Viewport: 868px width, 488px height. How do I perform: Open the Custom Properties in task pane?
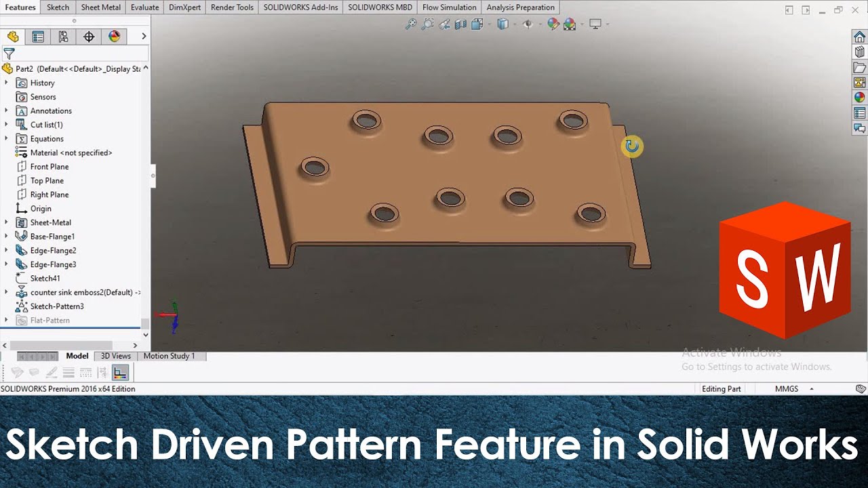(859, 113)
